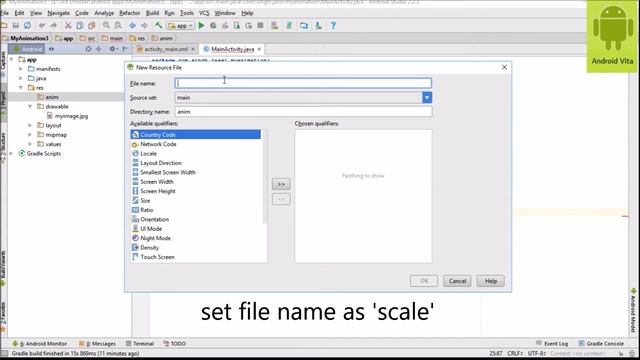Click the Replace magnifier toolbar icon

pos(118,26)
